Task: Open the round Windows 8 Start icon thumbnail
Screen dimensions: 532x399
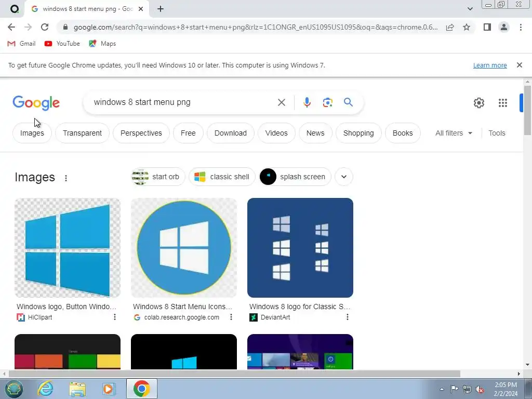Action: pos(184,248)
